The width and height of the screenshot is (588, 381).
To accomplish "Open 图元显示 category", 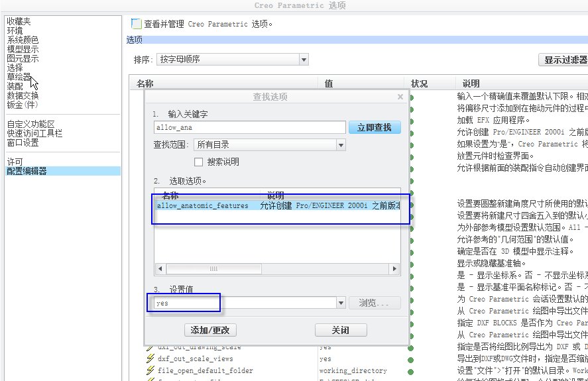I will point(23,58).
